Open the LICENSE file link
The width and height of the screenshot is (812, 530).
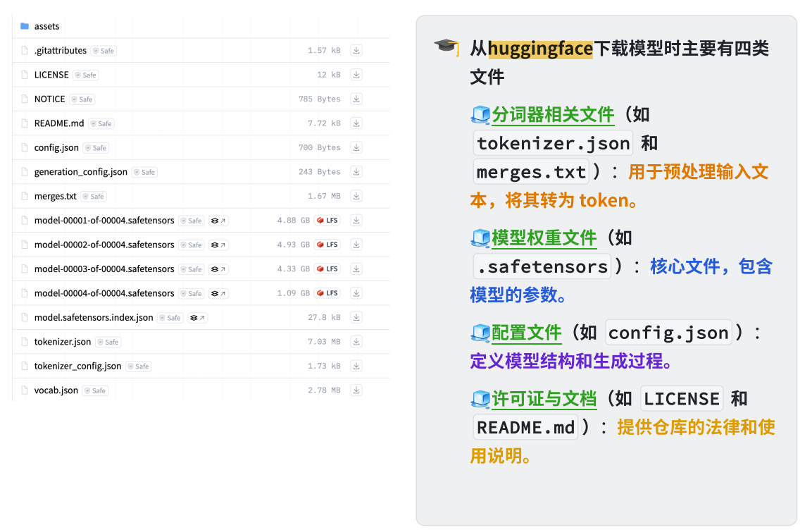click(x=51, y=75)
